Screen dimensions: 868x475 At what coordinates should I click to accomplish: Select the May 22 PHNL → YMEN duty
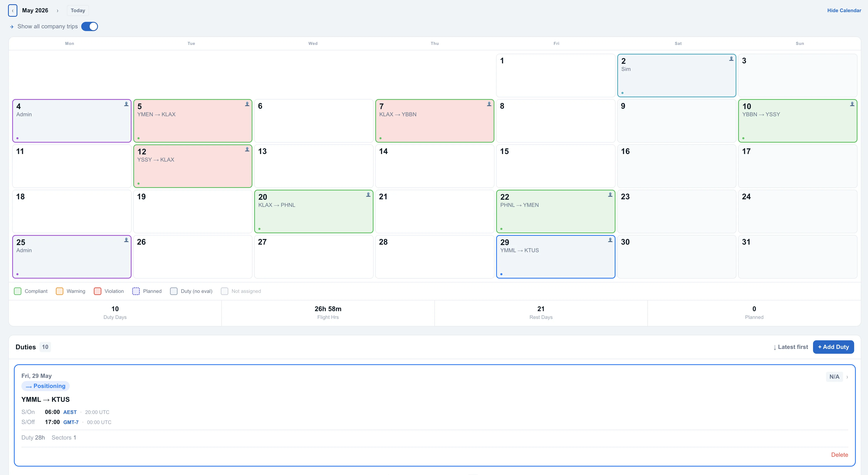(x=556, y=211)
